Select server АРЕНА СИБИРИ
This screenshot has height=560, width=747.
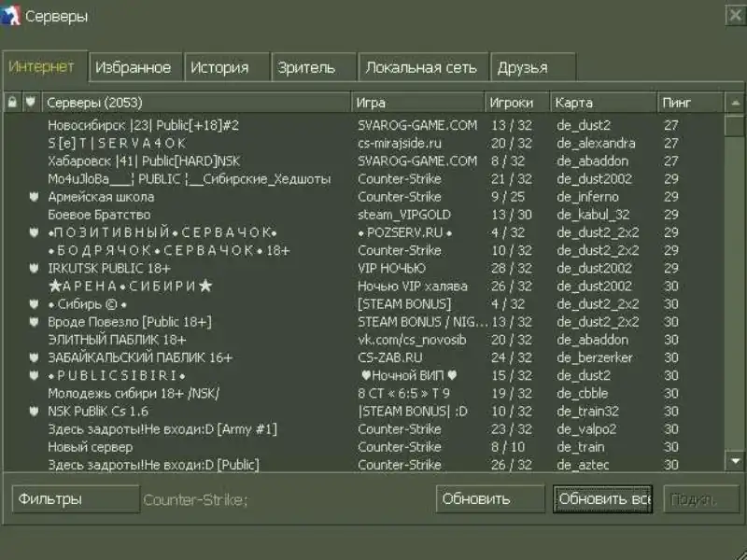pyautogui.click(x=364, y=287)
